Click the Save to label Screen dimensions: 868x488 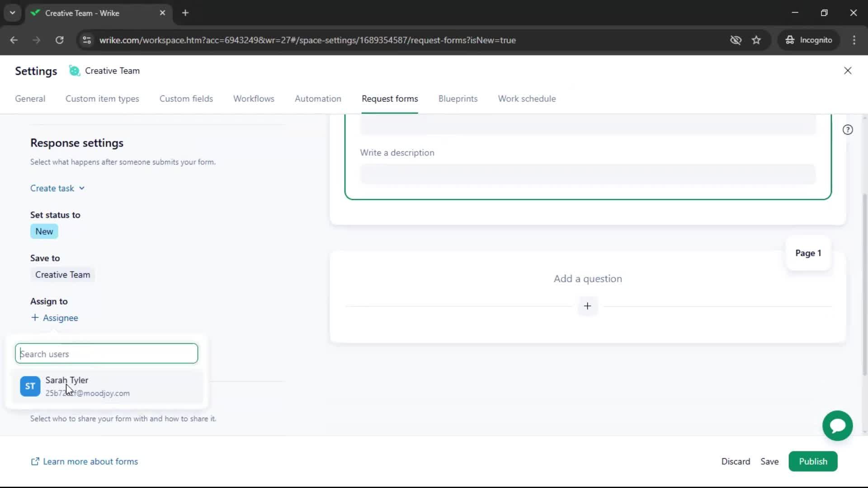coord(45,258)
